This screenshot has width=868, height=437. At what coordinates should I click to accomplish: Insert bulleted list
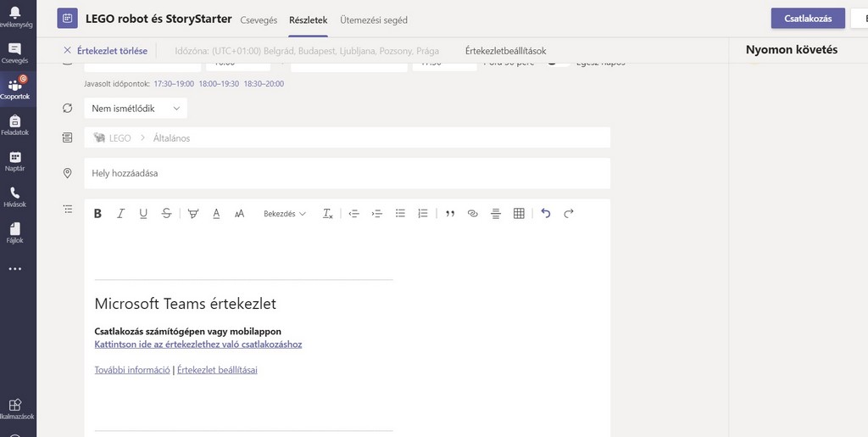[x=400, y=213]
